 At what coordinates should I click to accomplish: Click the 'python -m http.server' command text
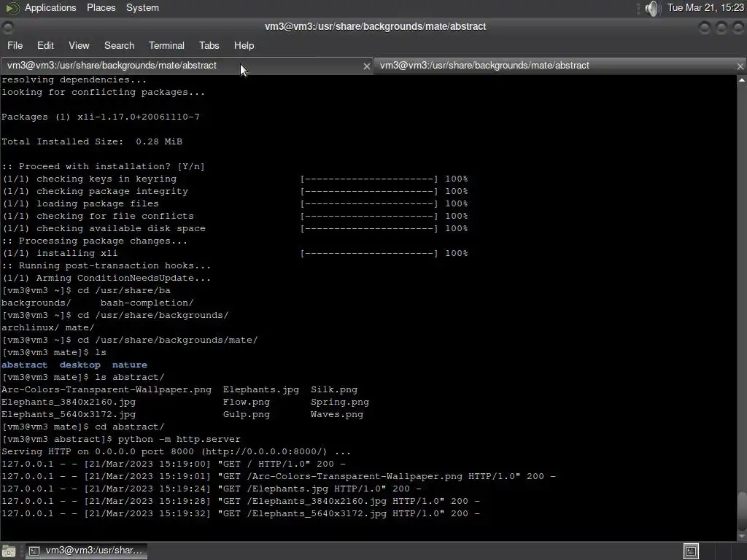click(179, 439)
